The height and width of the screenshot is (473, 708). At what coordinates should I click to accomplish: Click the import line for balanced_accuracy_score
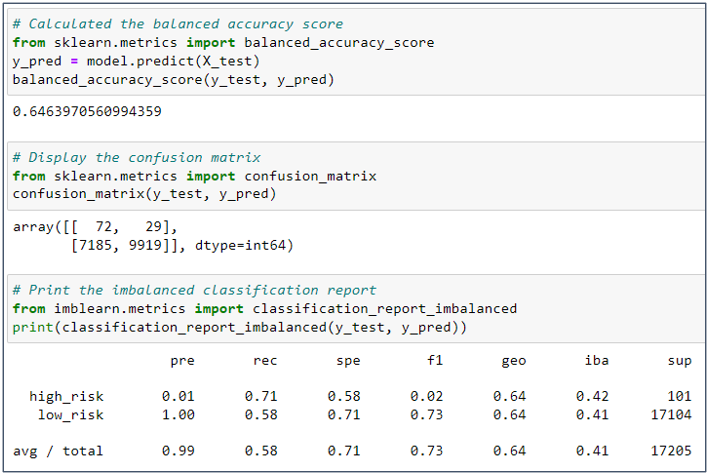224,43
